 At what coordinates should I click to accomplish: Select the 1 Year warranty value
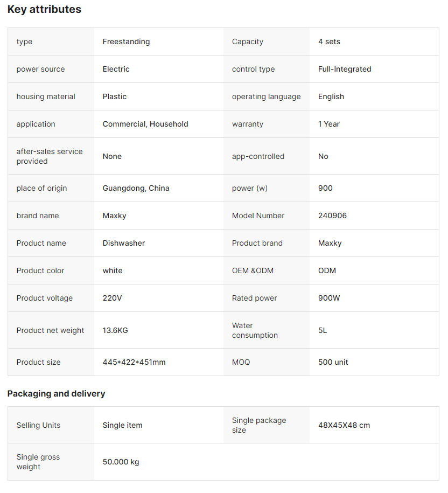click(329, 124)
